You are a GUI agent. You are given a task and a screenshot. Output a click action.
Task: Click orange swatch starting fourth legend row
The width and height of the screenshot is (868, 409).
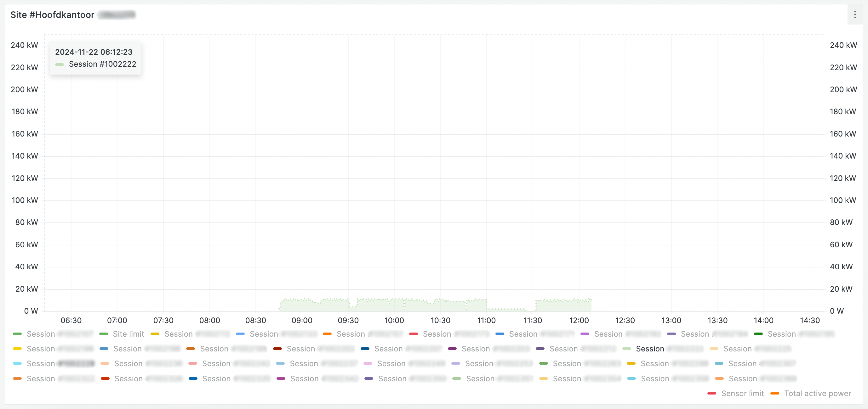click(x=17, y=379)
